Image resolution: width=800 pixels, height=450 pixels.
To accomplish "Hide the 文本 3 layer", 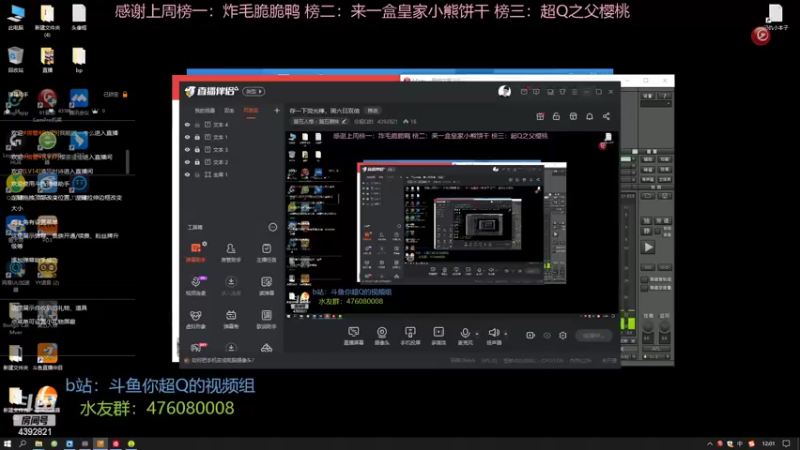I will coord(187,149).
